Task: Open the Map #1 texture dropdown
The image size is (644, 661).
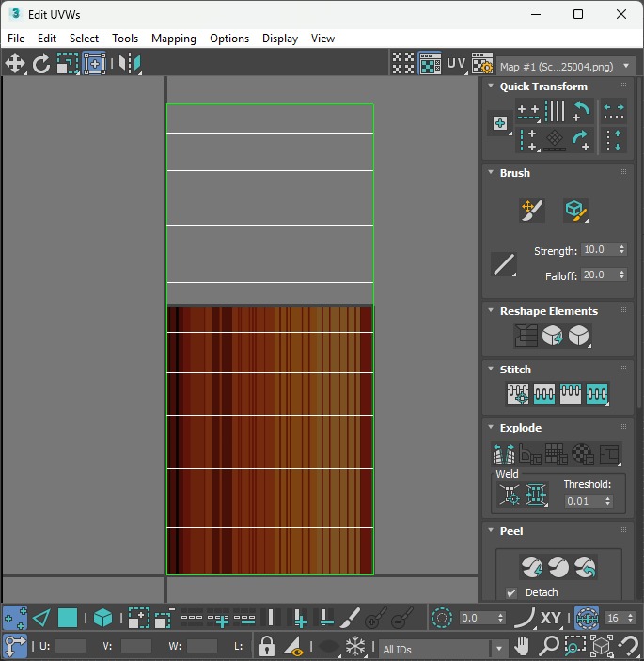Action: click(x=565, y=67)
